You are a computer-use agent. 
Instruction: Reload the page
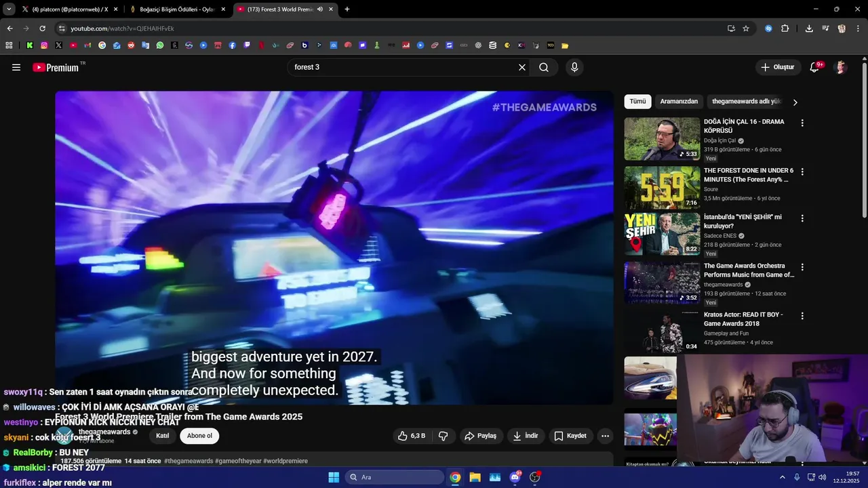42,28
